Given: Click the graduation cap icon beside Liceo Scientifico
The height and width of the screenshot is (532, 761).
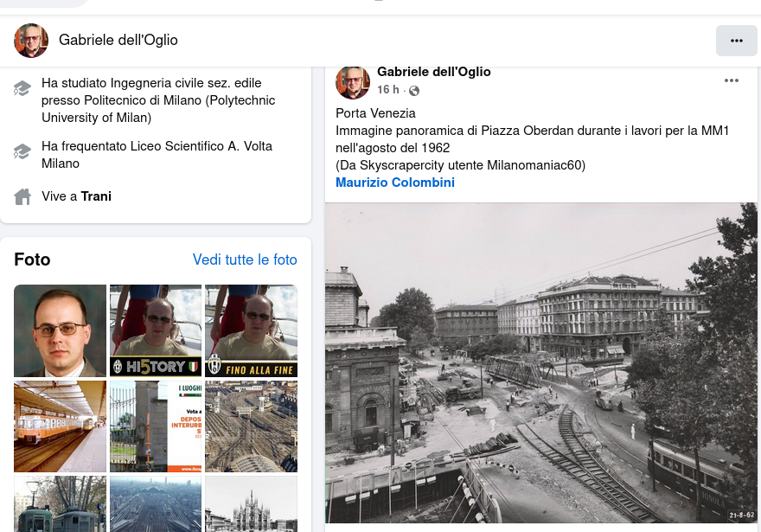Looking at the screenshot, I should click(22, 151).
